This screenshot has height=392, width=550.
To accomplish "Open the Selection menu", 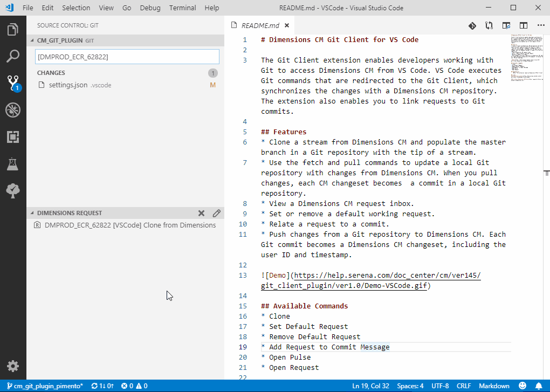I will (76, 8).
